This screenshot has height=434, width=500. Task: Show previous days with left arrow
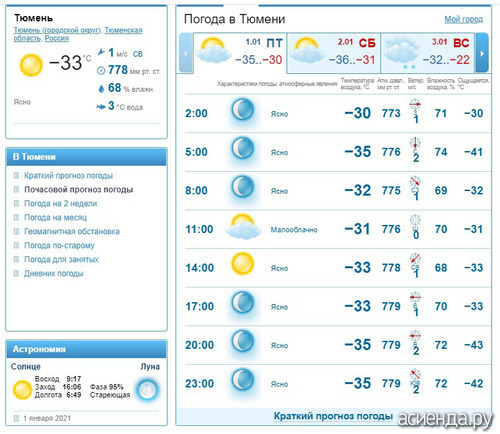pyautogui.click(x=186, y=53)
